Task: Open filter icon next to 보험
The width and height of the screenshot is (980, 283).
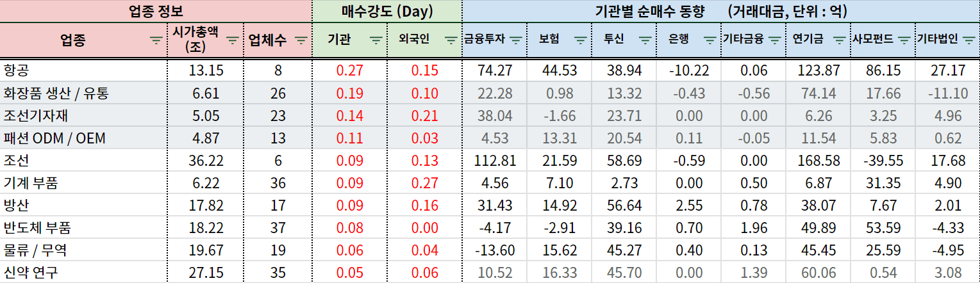Action: pos(579,40)
